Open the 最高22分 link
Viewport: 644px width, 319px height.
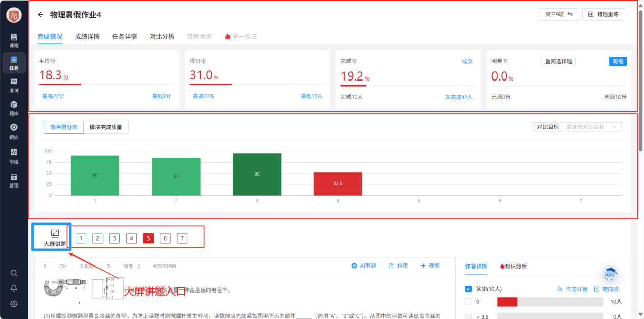[x=53, y=96]
